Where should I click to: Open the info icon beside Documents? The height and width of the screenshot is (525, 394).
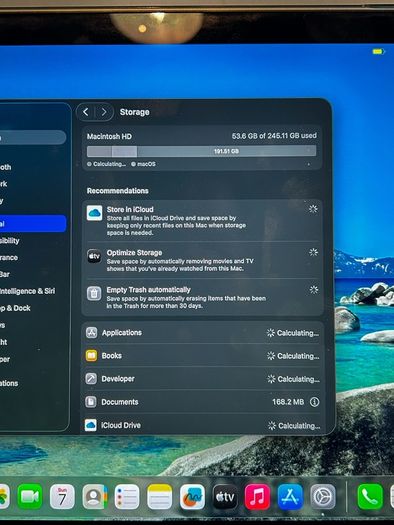(314, 402)
